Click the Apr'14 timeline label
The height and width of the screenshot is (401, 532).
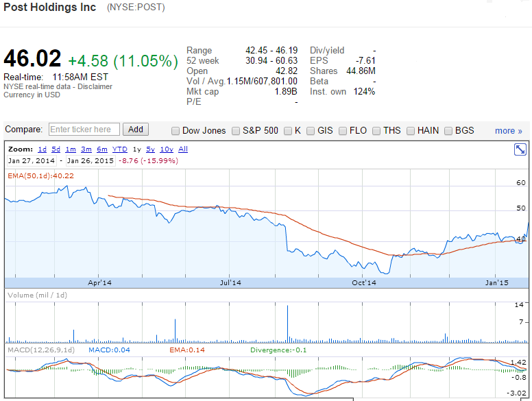tap(99, 282)
